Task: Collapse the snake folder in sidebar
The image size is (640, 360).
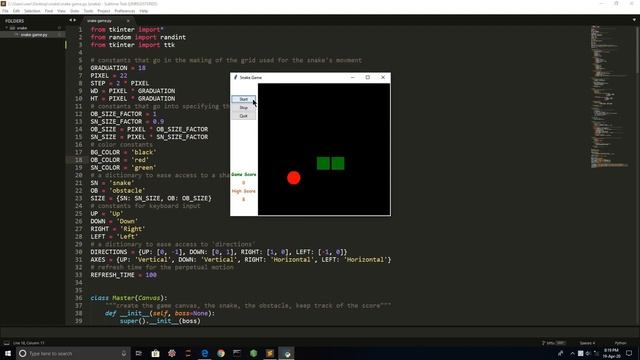Action: click(x=7, y=28)
